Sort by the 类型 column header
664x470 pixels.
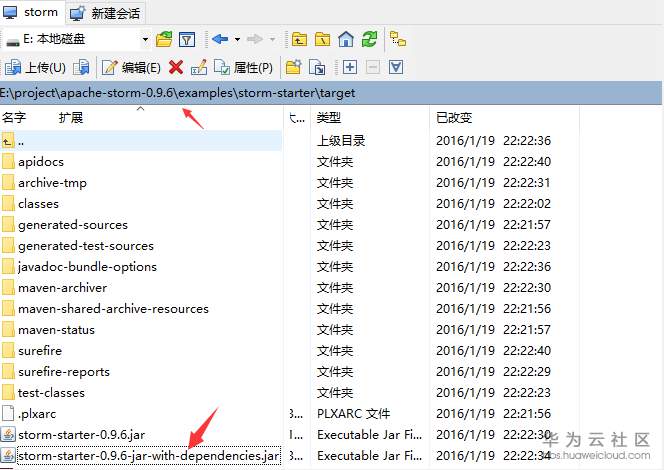pos(329,117)
